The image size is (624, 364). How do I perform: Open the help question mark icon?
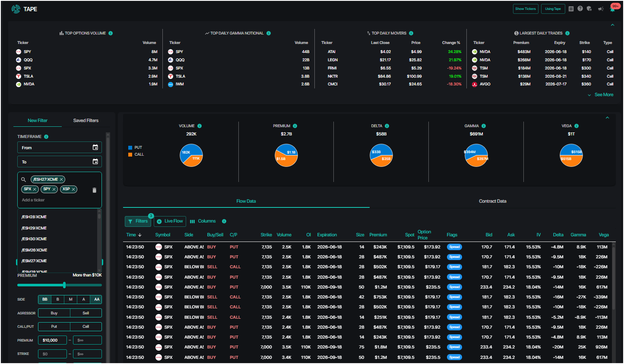click(580, 9)
